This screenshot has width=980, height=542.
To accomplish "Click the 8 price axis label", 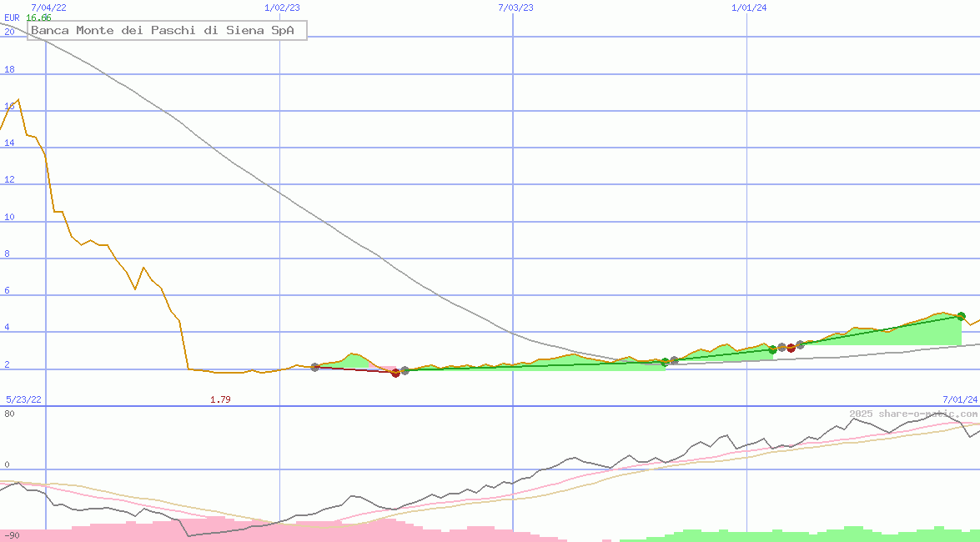I will tap(7, 253).
